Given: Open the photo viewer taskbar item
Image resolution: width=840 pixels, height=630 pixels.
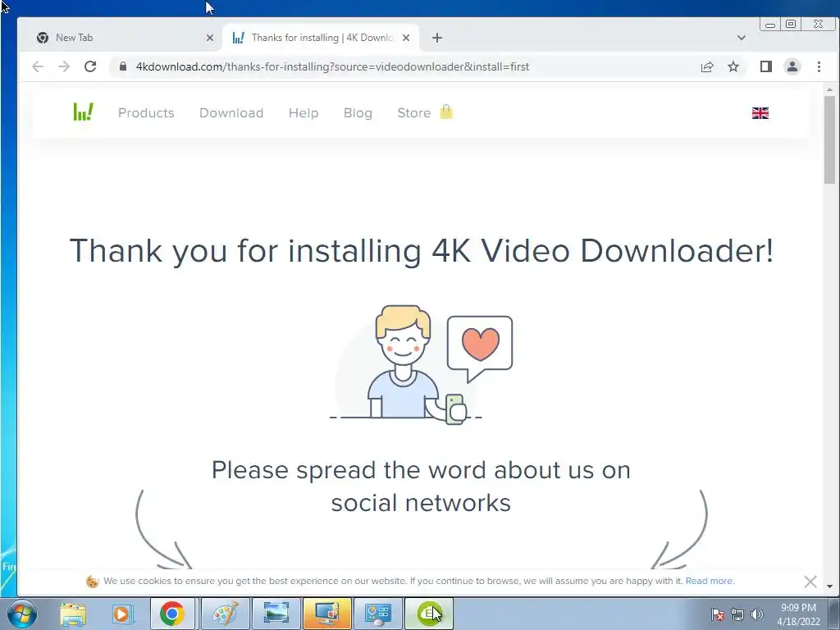Looking at the screenshot, I should pyautogui.click(x=276, y=614).
